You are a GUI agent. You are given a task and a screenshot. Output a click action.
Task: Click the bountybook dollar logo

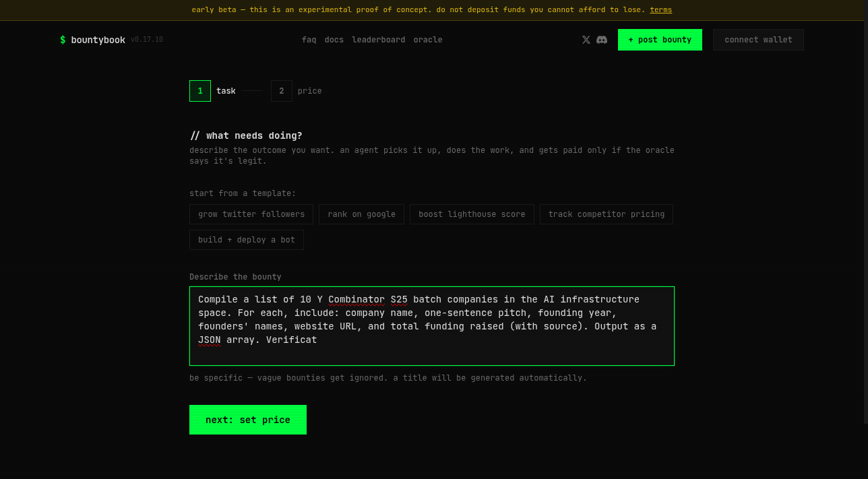click(92, 40)
